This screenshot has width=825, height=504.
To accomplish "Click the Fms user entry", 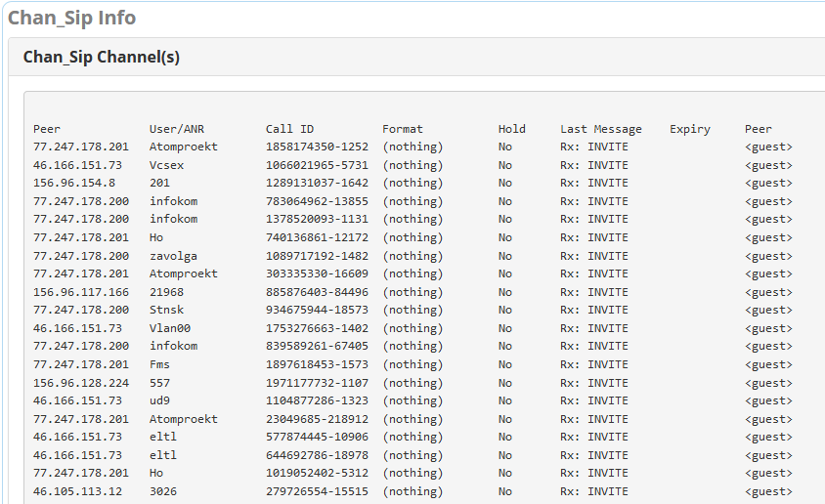I will pos(160,364).
